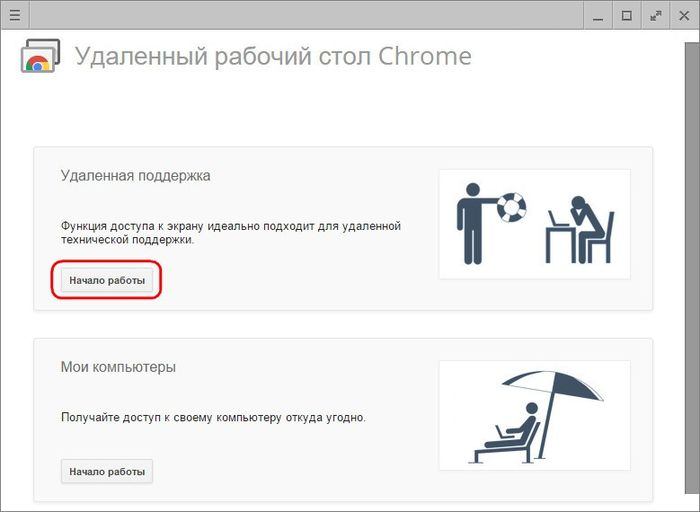Close the Chrome Remote Desktop window

685,14
